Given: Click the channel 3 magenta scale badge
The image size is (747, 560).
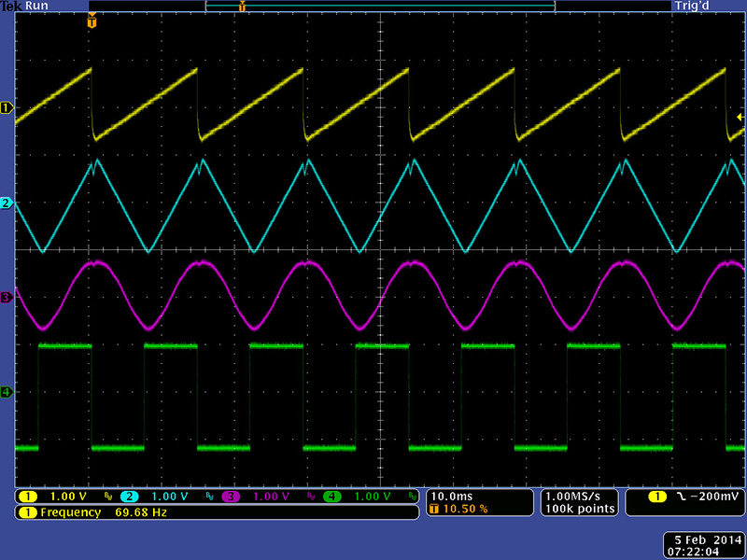Looking at the screenshot, I should (231, 497).
